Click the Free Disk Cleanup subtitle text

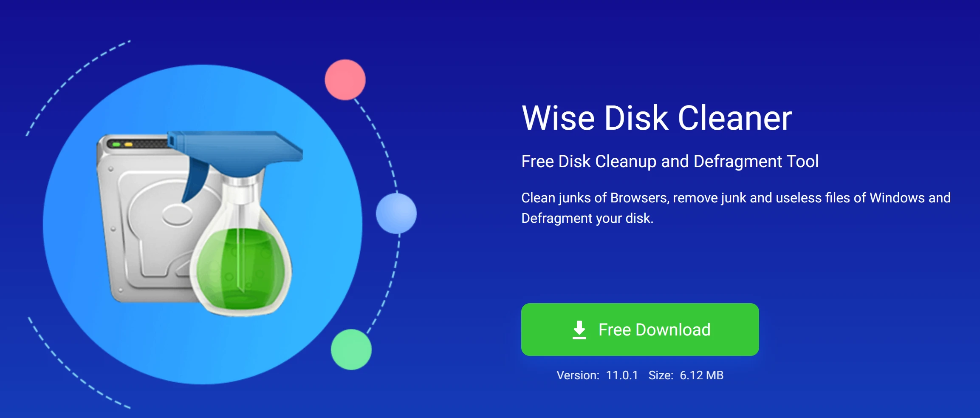(x=670, y=162)
